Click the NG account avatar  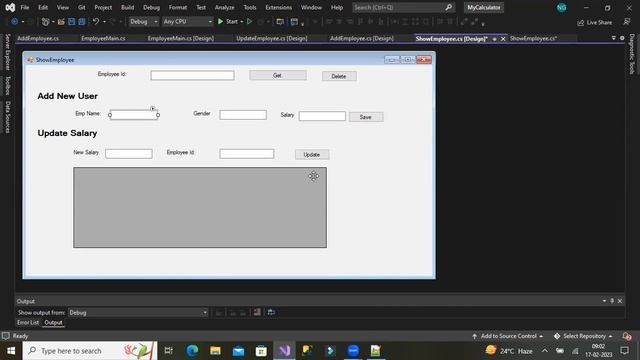coord(562,7)
